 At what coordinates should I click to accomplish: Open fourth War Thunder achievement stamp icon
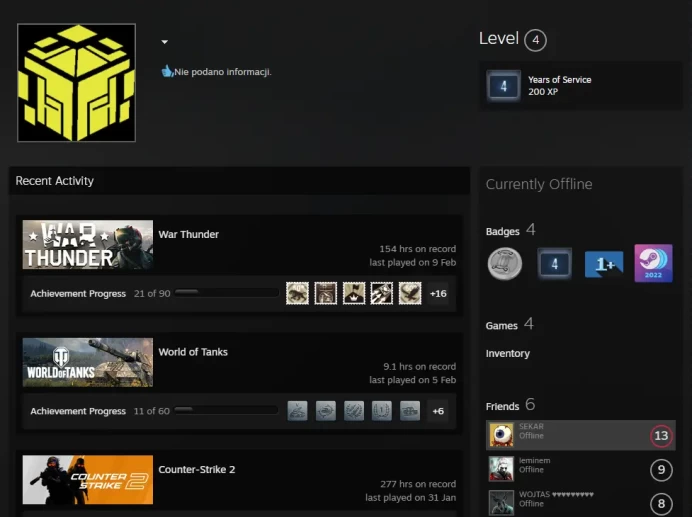click(x=382, y=294)
